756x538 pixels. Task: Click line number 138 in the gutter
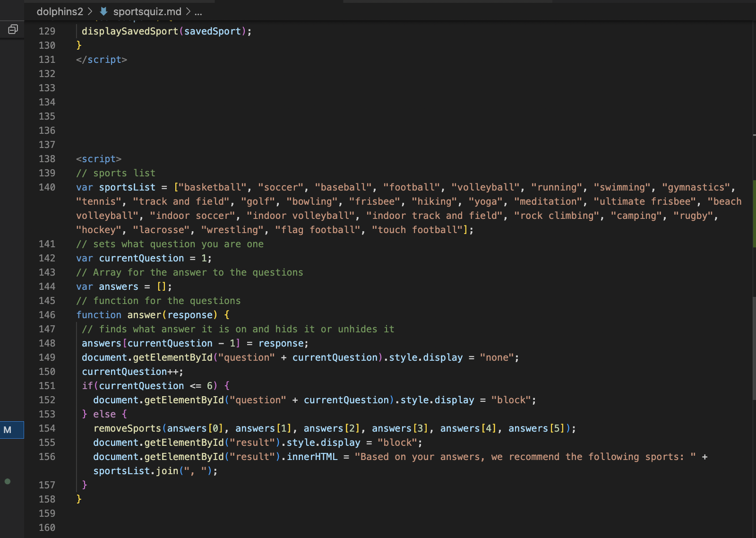click(x=47, y=159)
